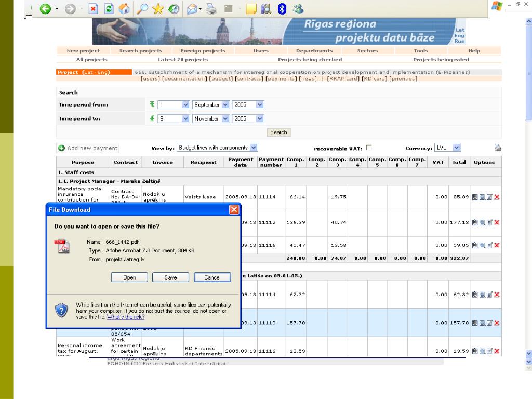Open the [payments] project link
This screenshot has height=399, width=532.
(x=281, y=79)
